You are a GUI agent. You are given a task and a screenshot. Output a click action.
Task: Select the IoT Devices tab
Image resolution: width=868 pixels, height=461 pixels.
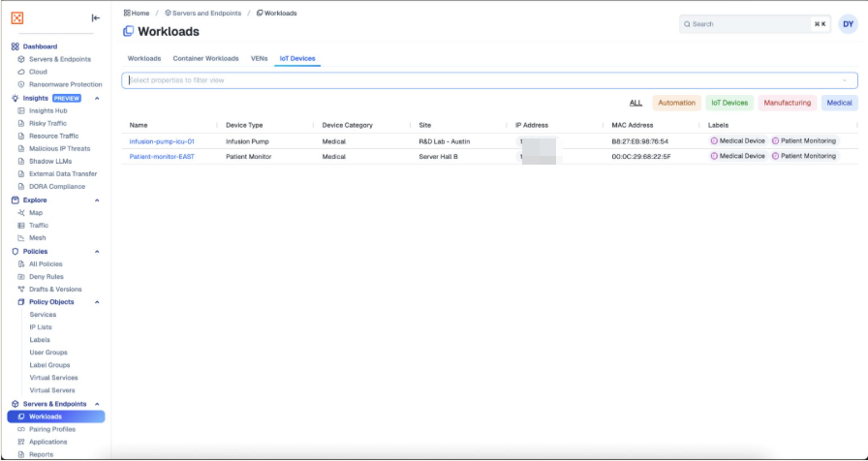tap(297, 58)
